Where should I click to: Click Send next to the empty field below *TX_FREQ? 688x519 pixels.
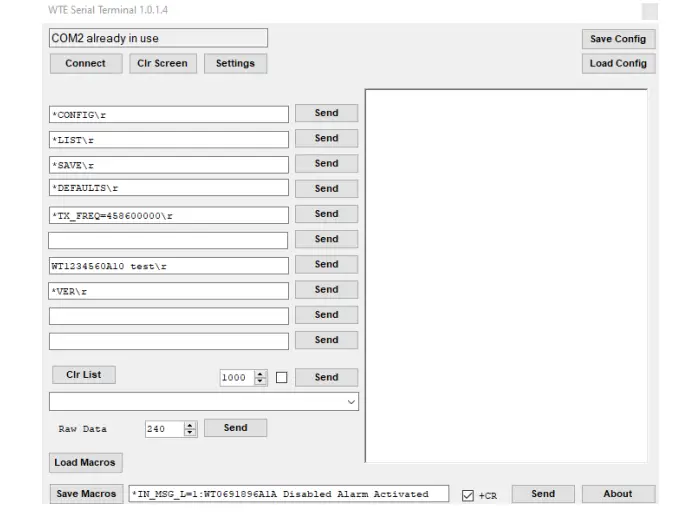[326, 239]
